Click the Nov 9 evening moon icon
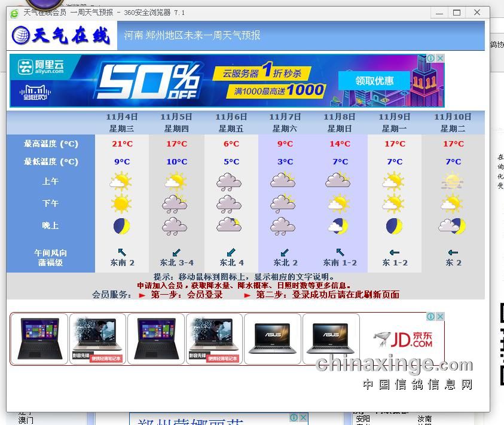504x425 pixels. tap(394, 226)
